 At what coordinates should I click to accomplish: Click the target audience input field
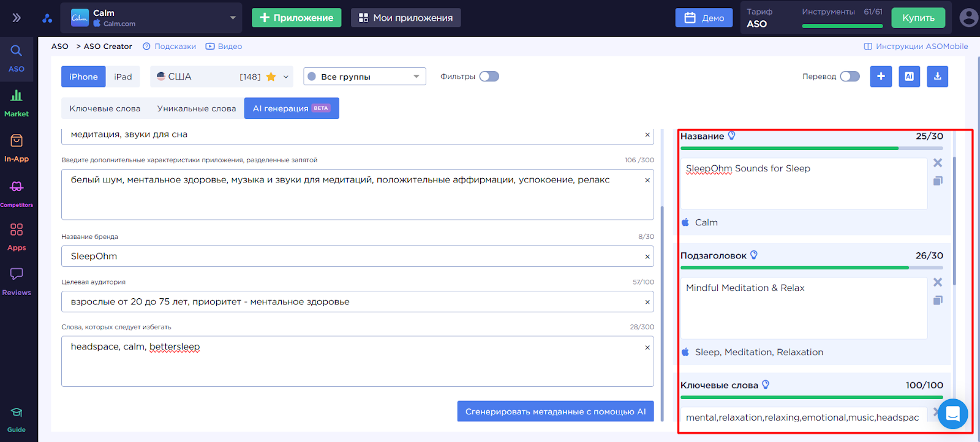[x=357, y=302]
